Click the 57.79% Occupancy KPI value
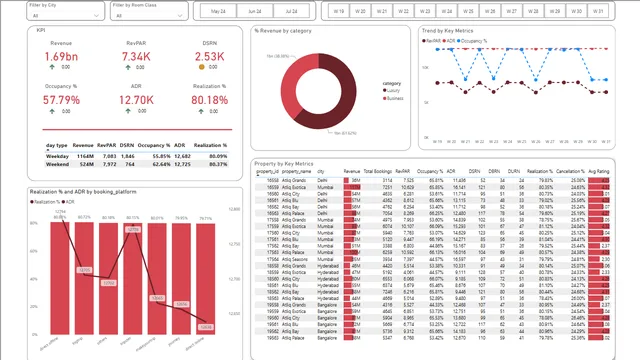 pos(62,100)
